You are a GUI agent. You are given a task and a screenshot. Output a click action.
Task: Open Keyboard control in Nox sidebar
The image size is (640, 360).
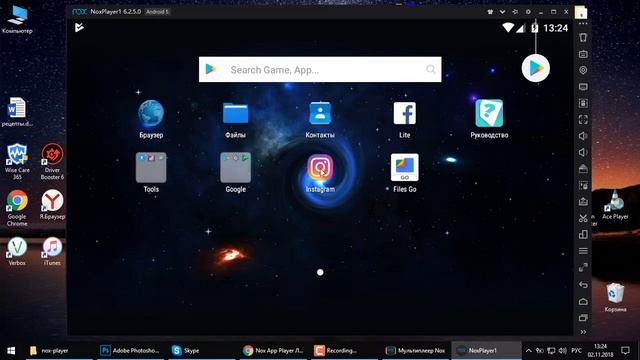click(x=583, y=54)
